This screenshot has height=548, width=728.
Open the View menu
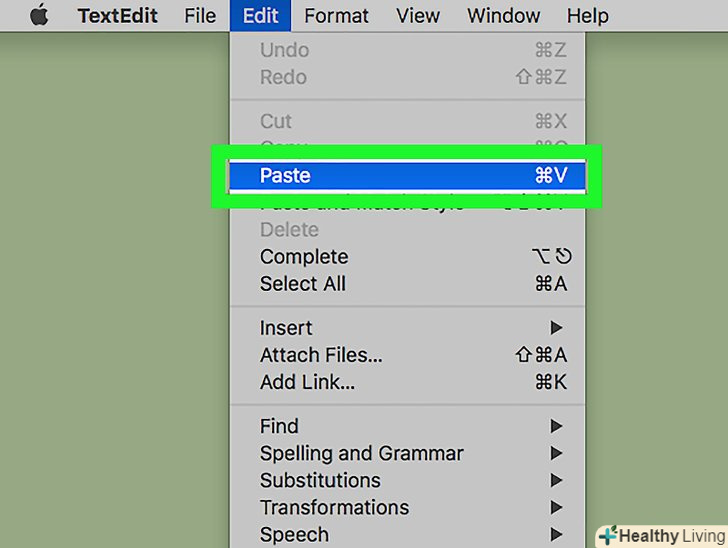click(417, 16)
